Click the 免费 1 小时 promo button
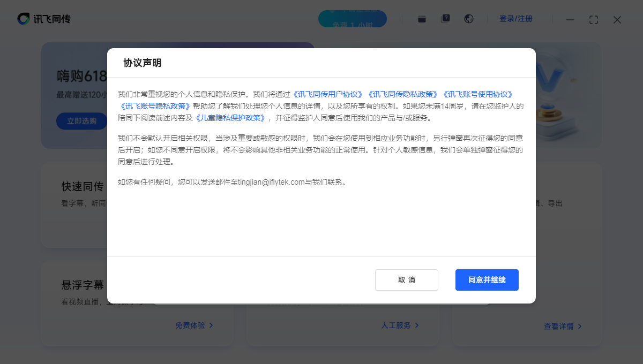 point(353,19)
